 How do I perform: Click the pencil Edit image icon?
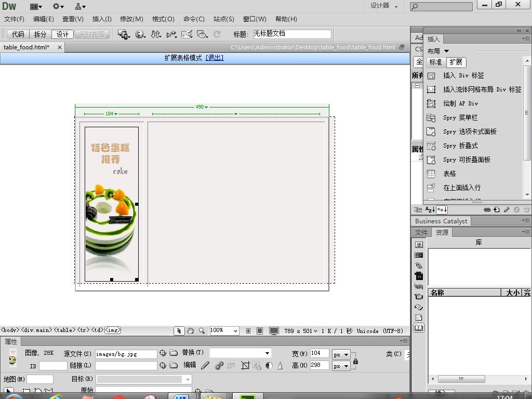point(205,366)
